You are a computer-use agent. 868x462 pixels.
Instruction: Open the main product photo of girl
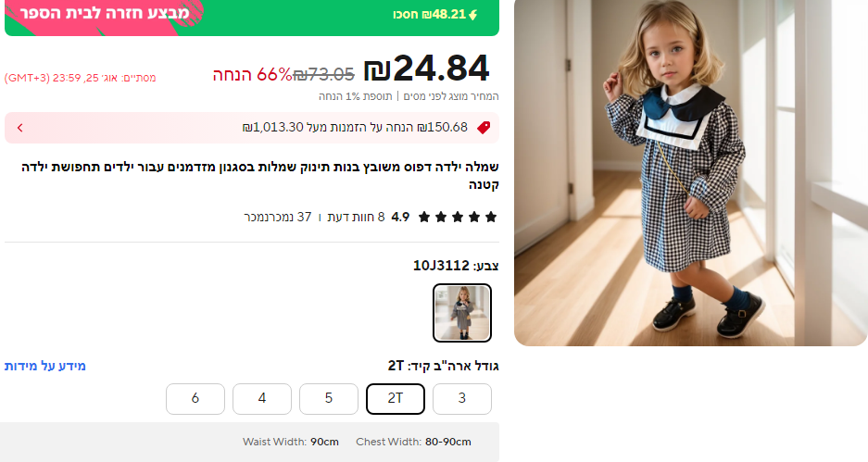pyautogui.click(x=690, y=172)
